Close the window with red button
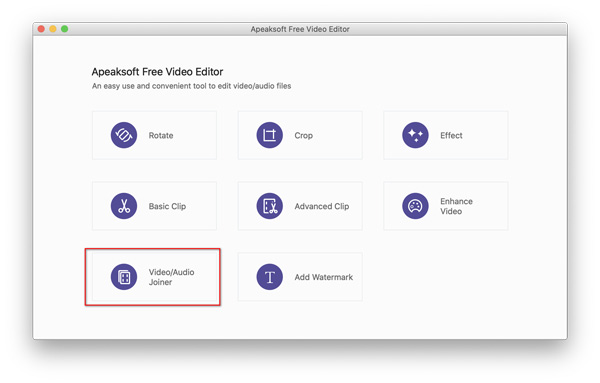Image resolution: width=600 pixels, height=383 pixels. (41, 29)
